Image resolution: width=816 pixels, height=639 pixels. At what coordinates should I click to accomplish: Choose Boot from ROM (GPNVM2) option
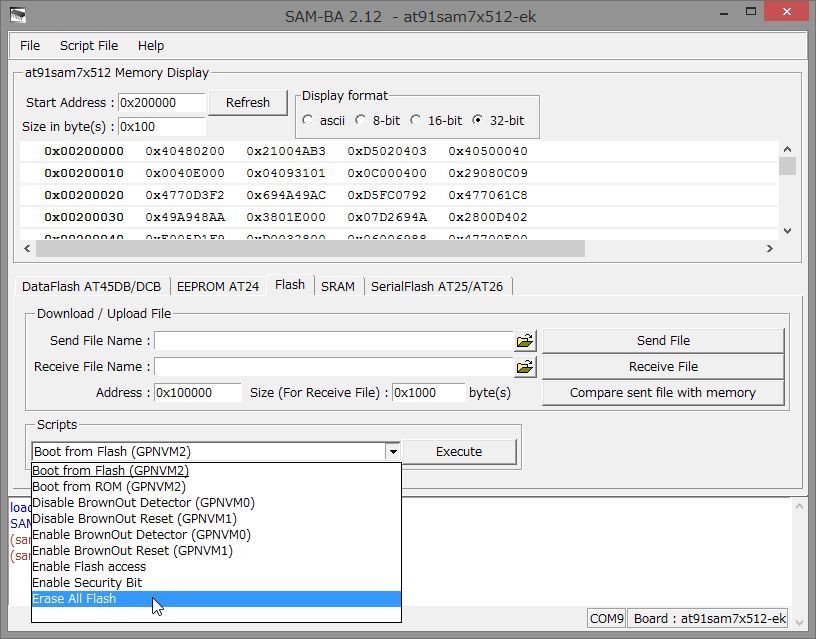(216, 487)
